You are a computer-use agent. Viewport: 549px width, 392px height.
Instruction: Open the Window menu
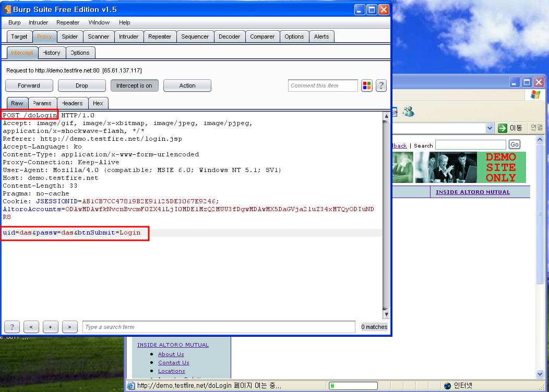pyautogui.click(x=99, y=22)
